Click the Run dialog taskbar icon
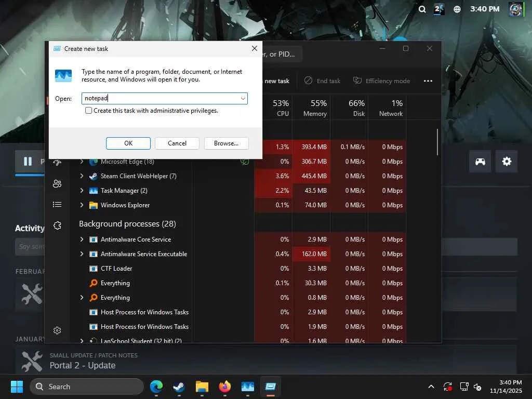The width and height of the screenshot is (532, 399). coord(270,387)
